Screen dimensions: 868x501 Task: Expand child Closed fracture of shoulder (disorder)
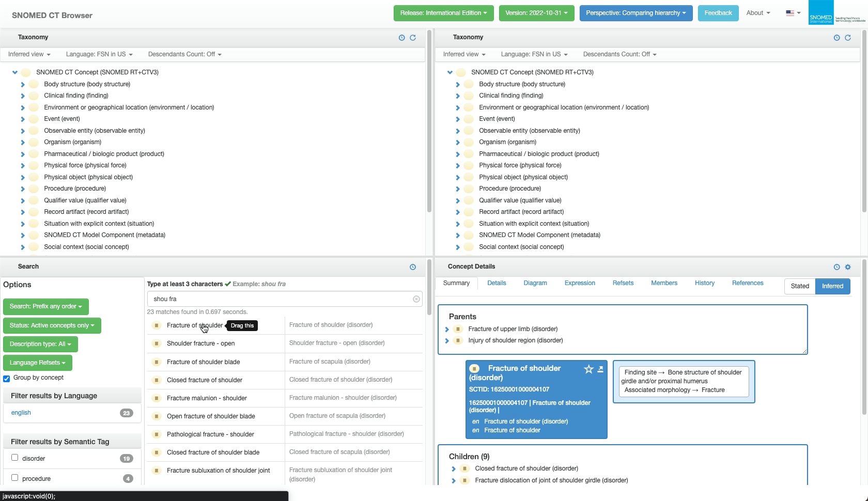point(454,468)
